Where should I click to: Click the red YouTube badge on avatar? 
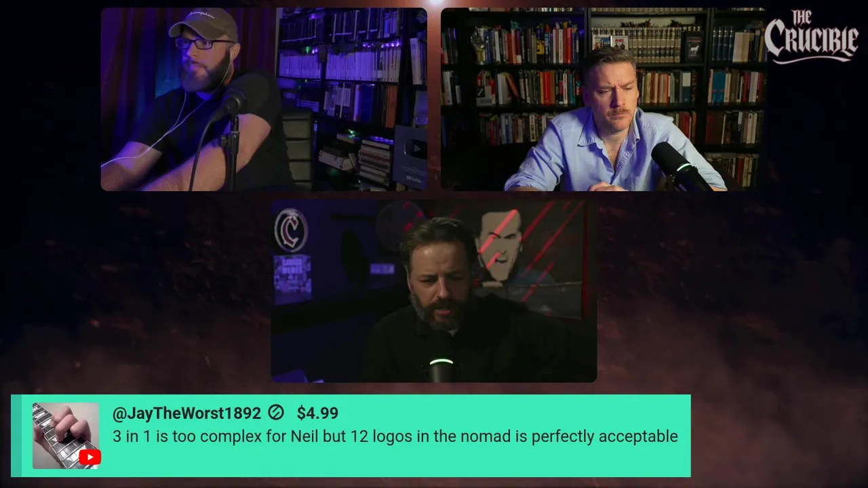point(90,458)
